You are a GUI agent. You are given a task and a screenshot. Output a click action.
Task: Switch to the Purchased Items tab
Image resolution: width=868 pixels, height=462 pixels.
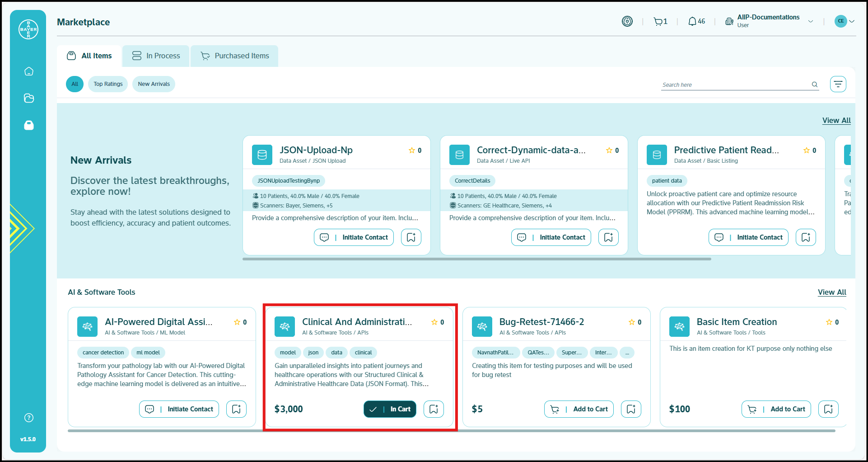tap(235, 56)
